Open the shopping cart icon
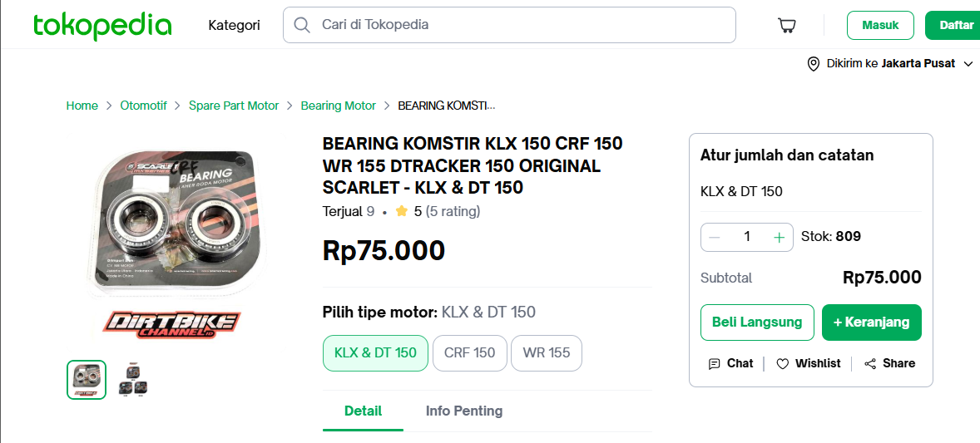This screenshot has width=980, height=443. point(786,26)
